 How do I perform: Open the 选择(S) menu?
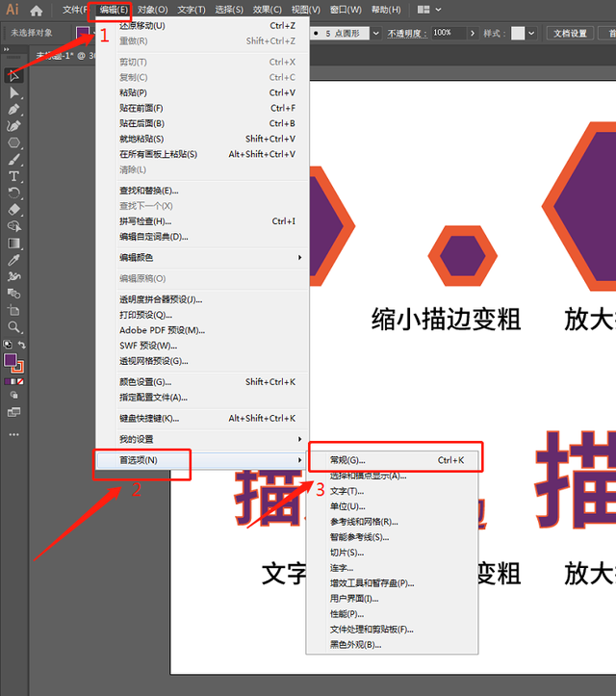tap(229, 10)
